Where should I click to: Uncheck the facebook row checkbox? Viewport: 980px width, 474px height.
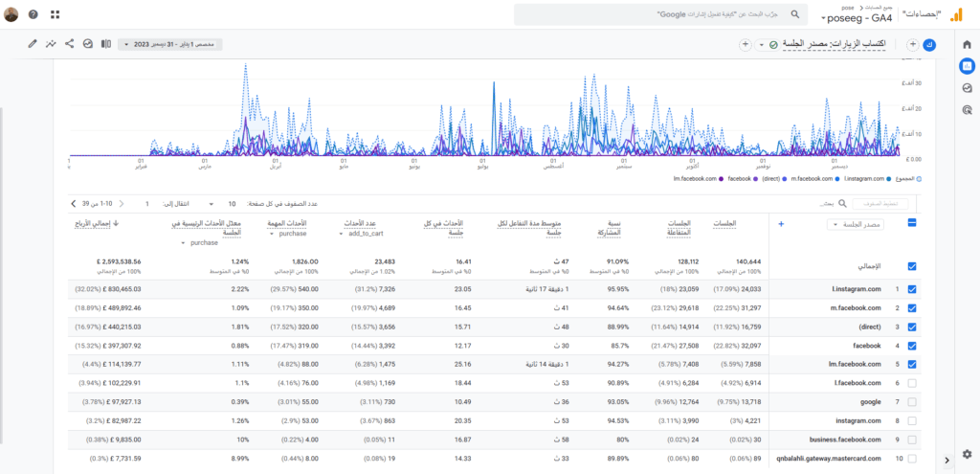[912, 346]
